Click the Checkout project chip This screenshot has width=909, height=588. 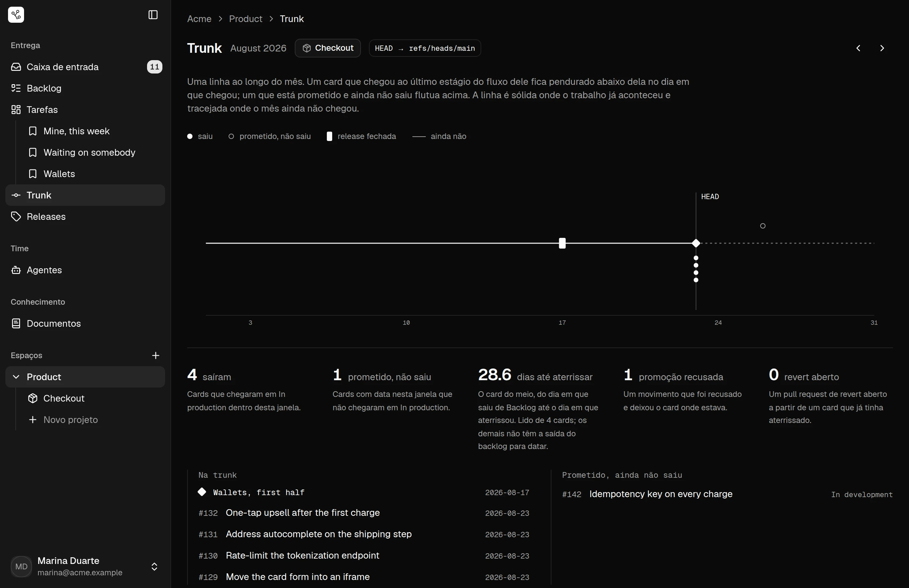328,48
